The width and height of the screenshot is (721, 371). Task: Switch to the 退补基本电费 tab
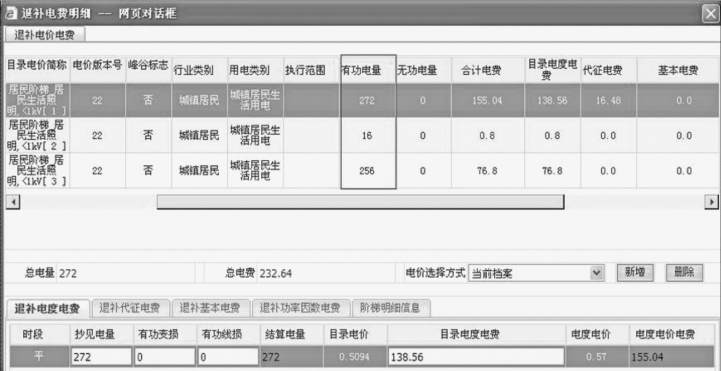click(x=211, y=308)
